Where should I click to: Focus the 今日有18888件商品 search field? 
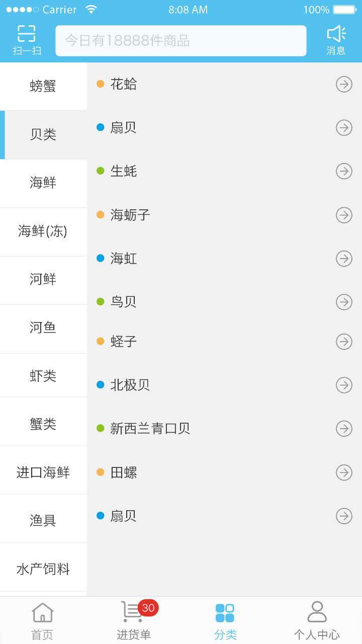click(181, 41)
